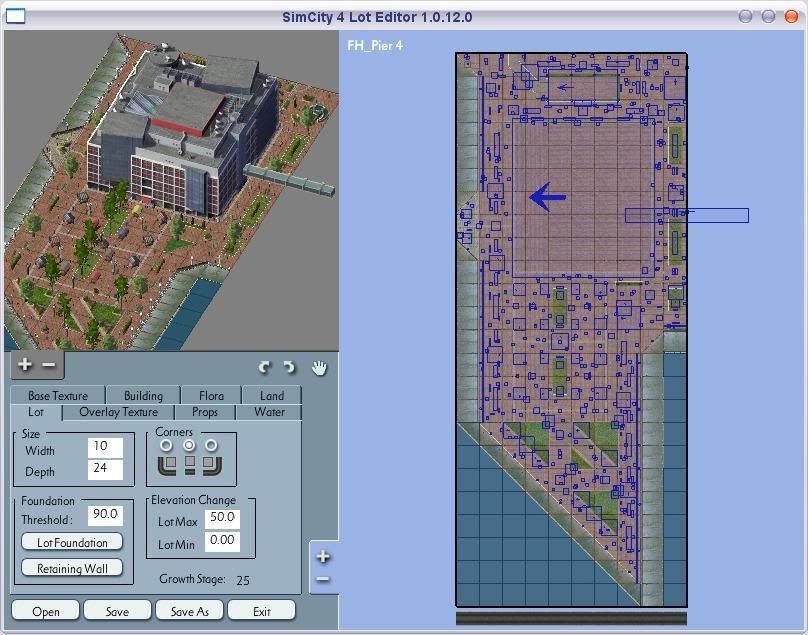Click the large blue arrow on building
Screen dimensions: 808x635
(548, 197)
